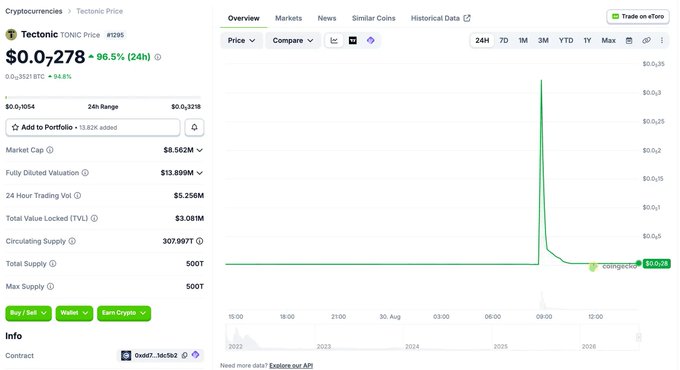Click the Trade on eToro button
The height and width of the screenshot is (370, 680).
638,16
